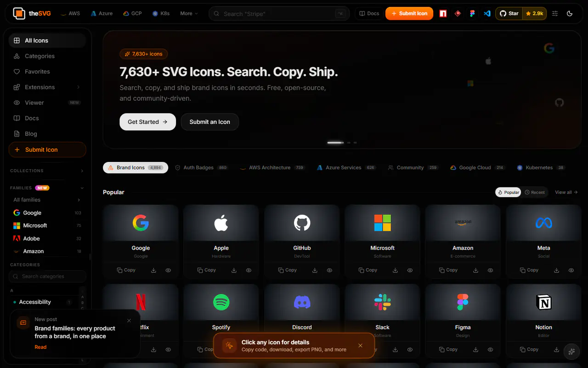Expand All families in the sidebar
588x368 pixels.
(x=47, y=200)
